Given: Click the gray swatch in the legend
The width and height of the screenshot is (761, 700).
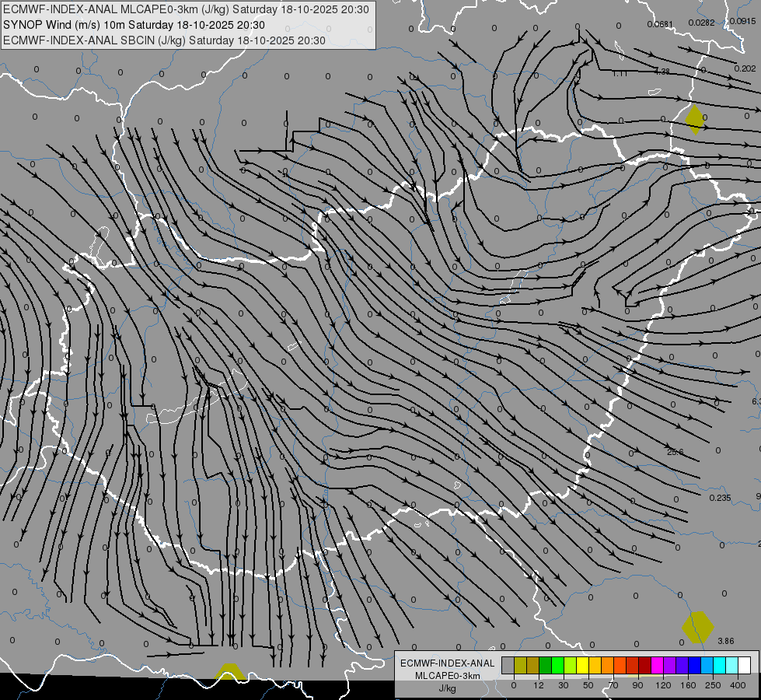Looking at the screenshot, I should click(508, 665).
